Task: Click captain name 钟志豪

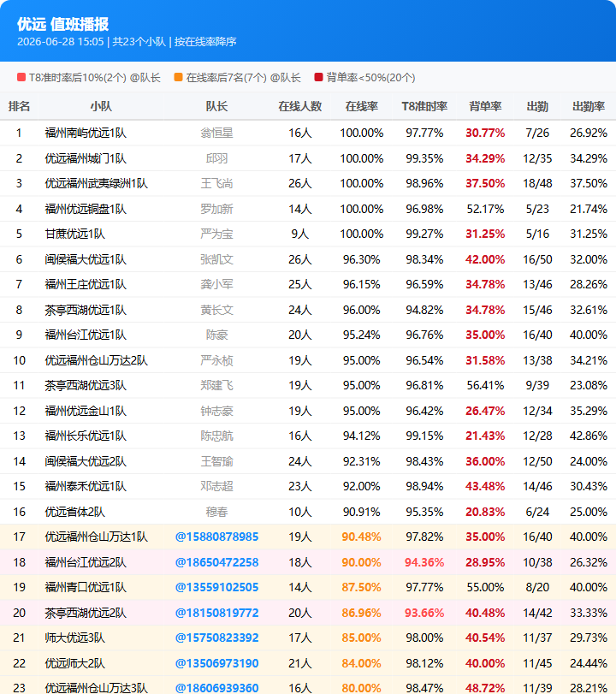Action: click(216, 411)
